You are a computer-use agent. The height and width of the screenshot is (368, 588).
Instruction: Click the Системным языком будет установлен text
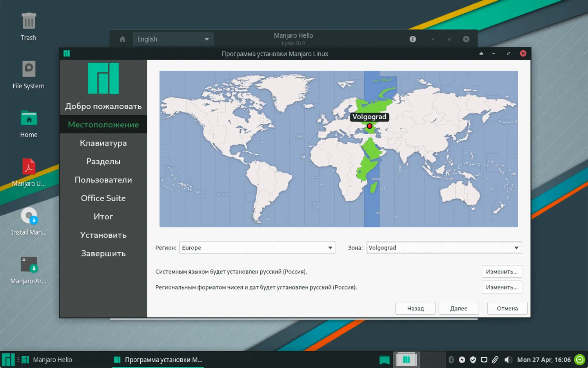click(231, 271)
